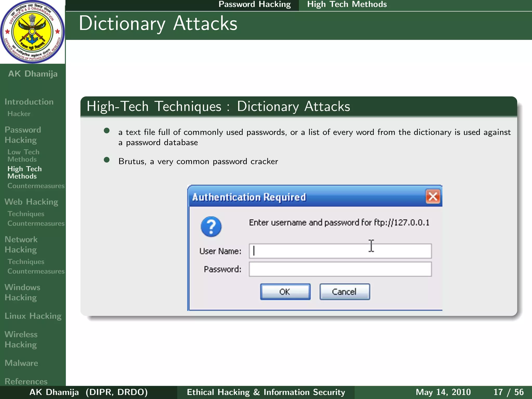
Task: Go to Wireless Hacking section
Action: [21, 339]
